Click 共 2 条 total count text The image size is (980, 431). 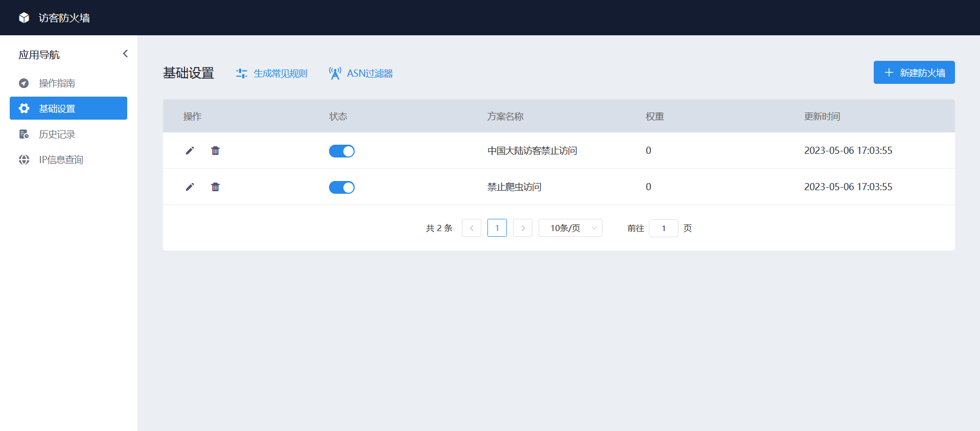click(x=439, y=228)
